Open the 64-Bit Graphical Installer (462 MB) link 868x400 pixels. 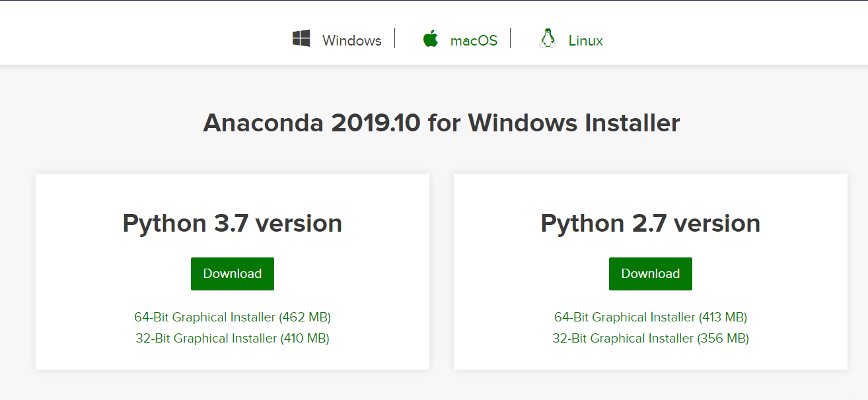[232, 317]
